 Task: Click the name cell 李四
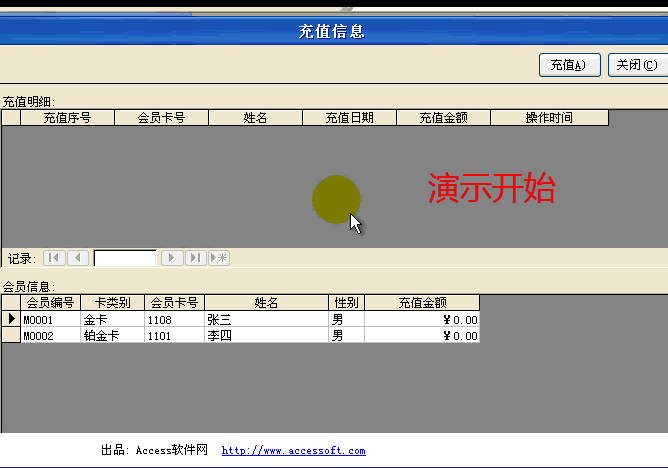tap(267, 335)
